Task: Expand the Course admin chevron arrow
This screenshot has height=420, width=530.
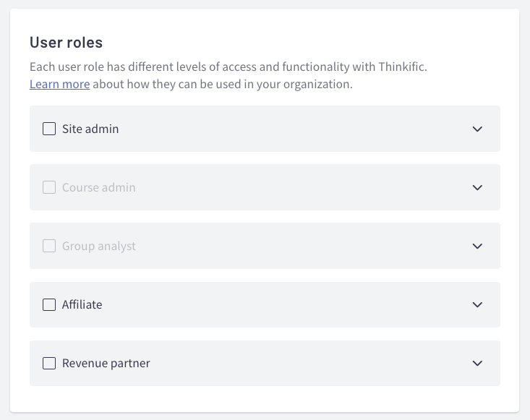Action: [477, 187]
